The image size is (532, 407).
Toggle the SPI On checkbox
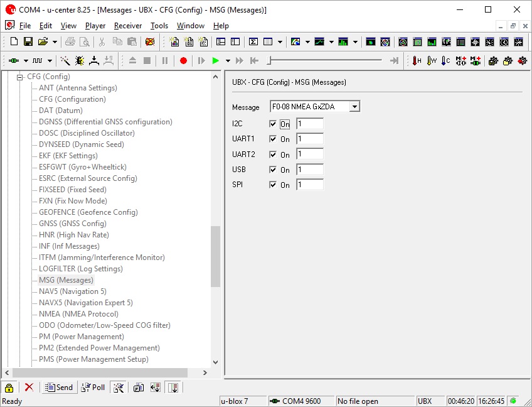point(272,185)
